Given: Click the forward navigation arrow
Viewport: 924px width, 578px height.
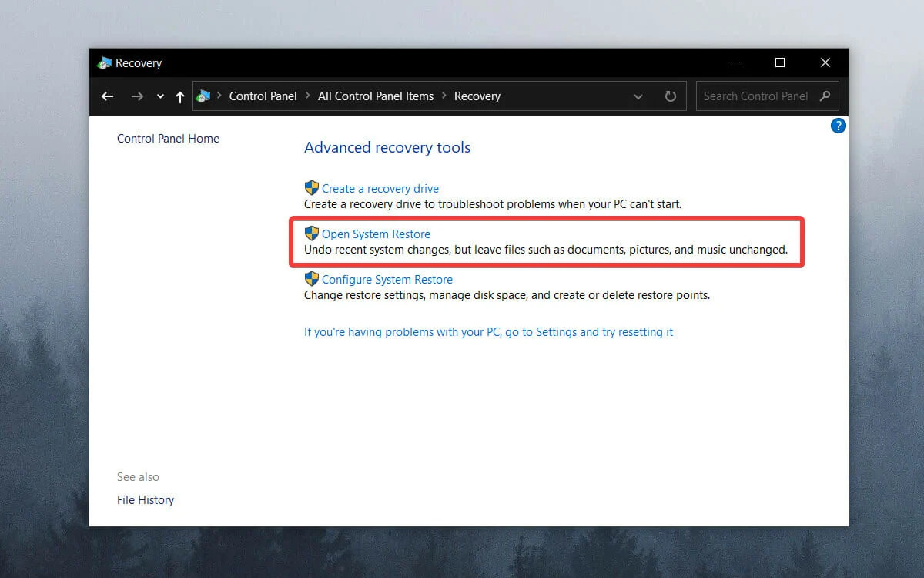Looking at the screenshot, I should (137, 96).
